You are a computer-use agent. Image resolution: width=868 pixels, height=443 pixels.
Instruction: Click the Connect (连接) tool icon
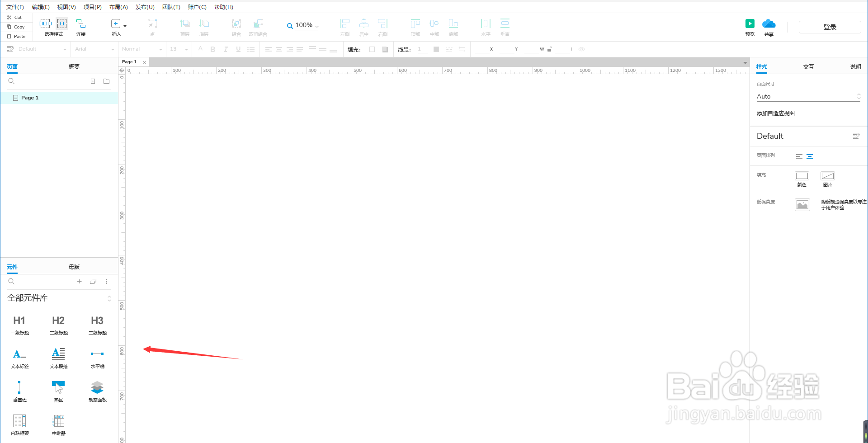tap(81, 24)
